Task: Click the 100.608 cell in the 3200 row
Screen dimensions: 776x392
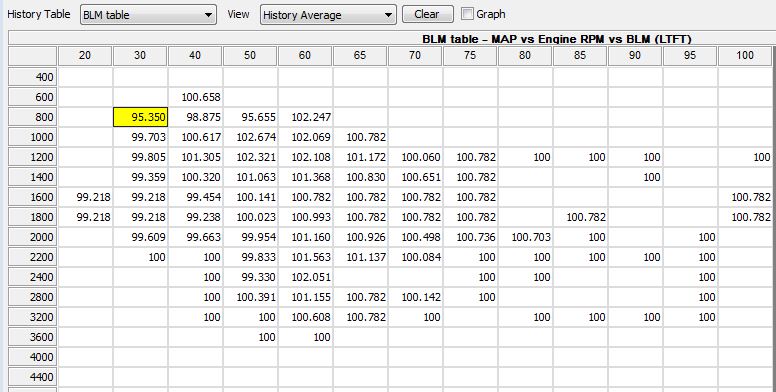Action: tap(305, 317)
